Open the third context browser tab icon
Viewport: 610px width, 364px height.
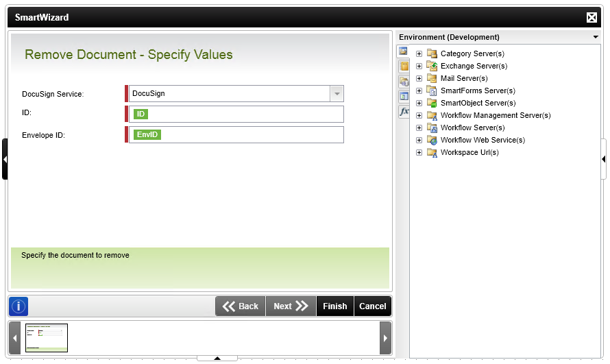[x=404, y=82]
